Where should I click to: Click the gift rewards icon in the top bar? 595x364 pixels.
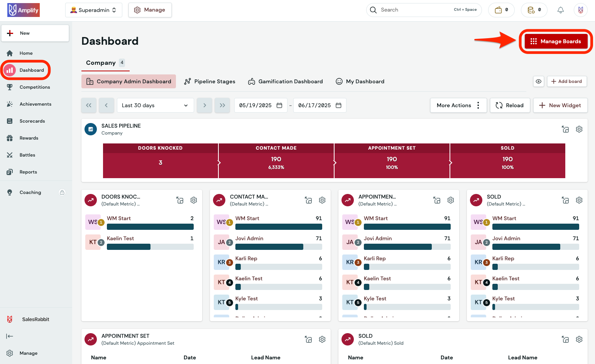click(499, 10)
